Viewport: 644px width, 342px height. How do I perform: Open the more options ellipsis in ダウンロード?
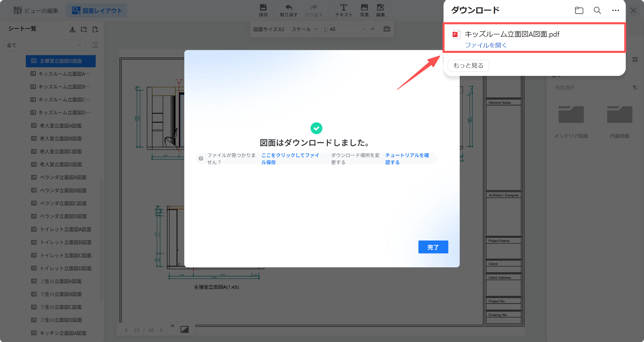point(616,10)
